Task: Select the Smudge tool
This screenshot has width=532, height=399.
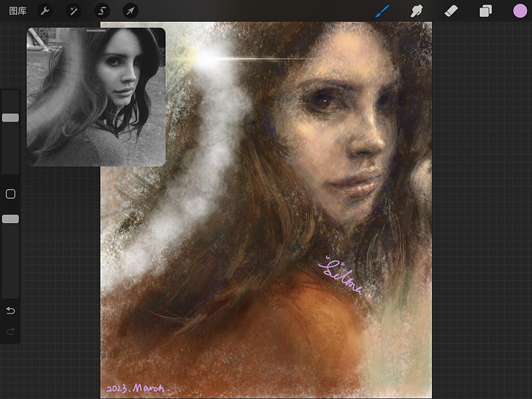Action: click(416, 11)
